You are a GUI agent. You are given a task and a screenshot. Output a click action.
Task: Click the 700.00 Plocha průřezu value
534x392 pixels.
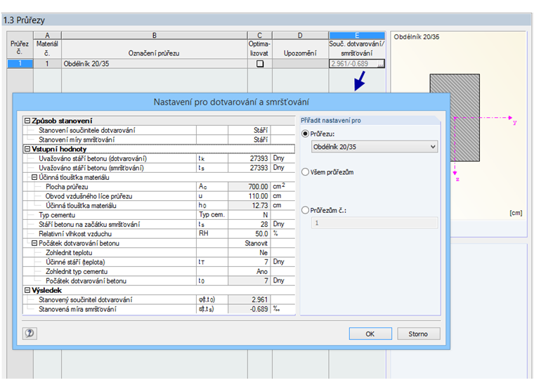pyautogui.click(x=249, y=187)
